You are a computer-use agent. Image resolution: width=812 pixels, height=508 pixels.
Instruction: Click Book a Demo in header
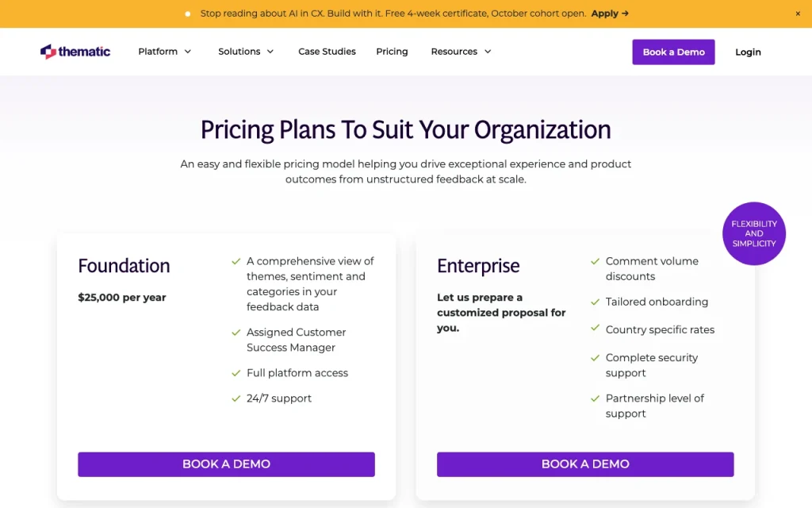(x=673, y=52)
